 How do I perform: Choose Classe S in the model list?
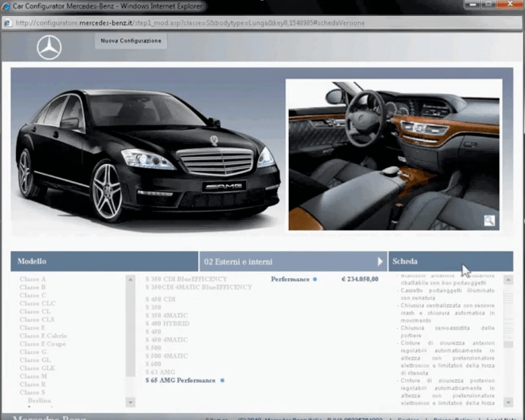coord(33,392)
